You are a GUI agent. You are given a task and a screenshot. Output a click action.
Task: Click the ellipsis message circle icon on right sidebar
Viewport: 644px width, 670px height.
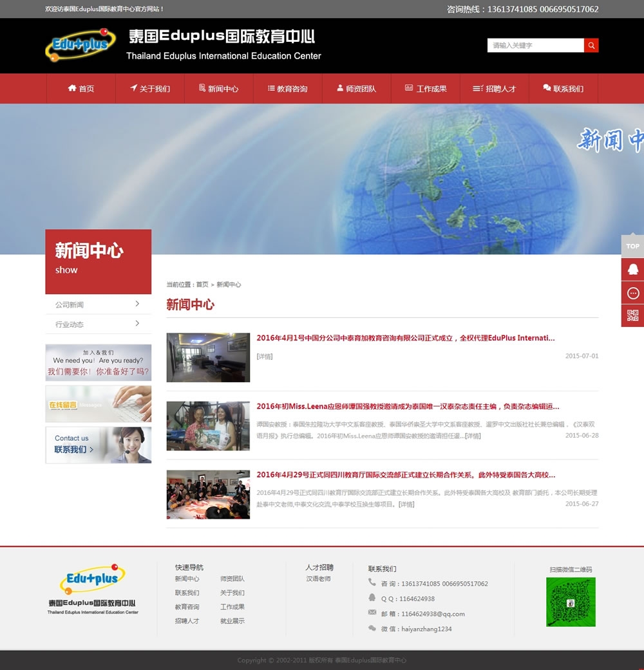coord(632,292)
